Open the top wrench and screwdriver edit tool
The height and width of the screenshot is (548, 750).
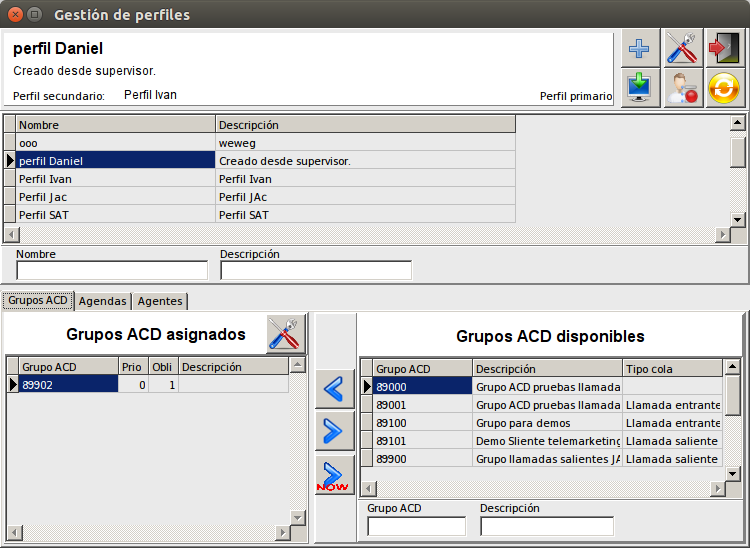coord(683,48)
